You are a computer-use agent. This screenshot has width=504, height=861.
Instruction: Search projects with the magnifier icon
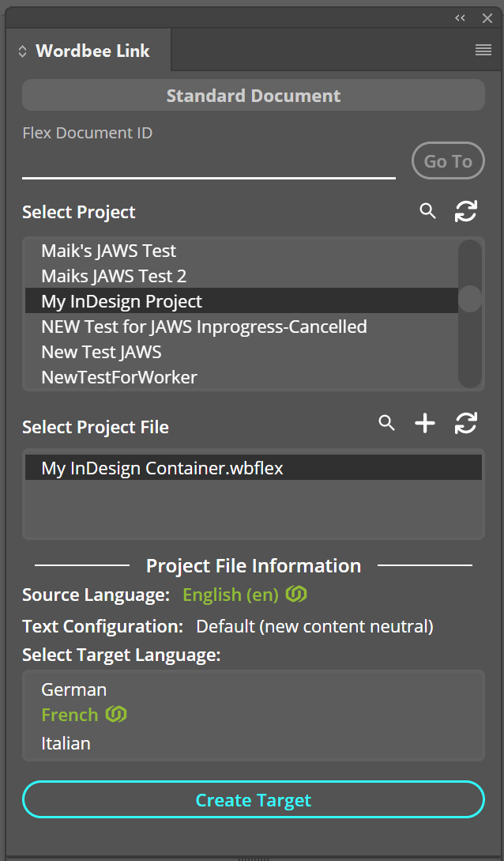point(427,211)
